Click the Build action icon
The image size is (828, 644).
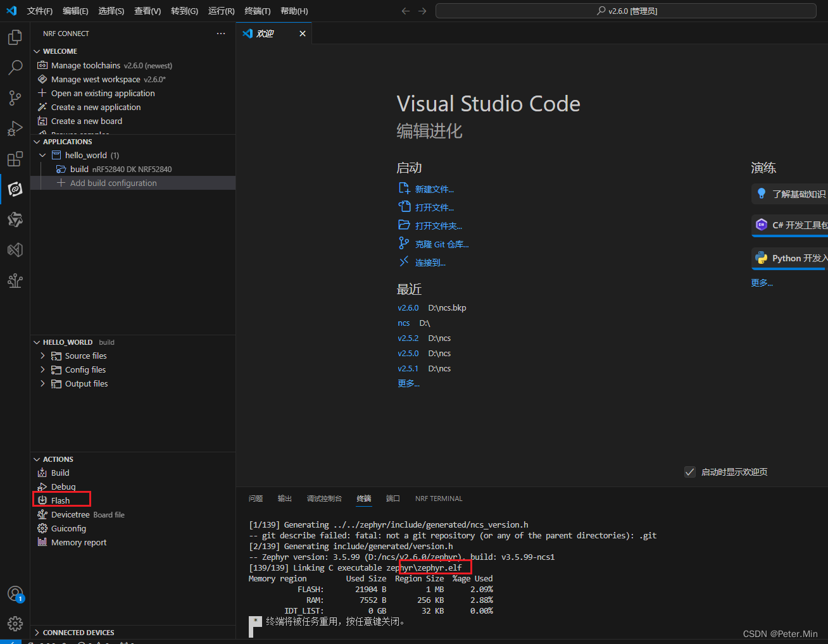pyautogui.click(x=42, y=473)
